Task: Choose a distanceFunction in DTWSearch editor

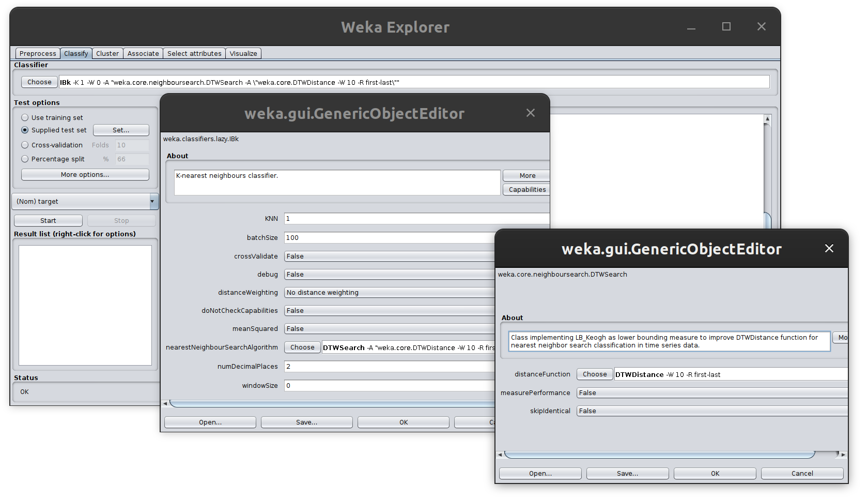Action: point(595,374)
